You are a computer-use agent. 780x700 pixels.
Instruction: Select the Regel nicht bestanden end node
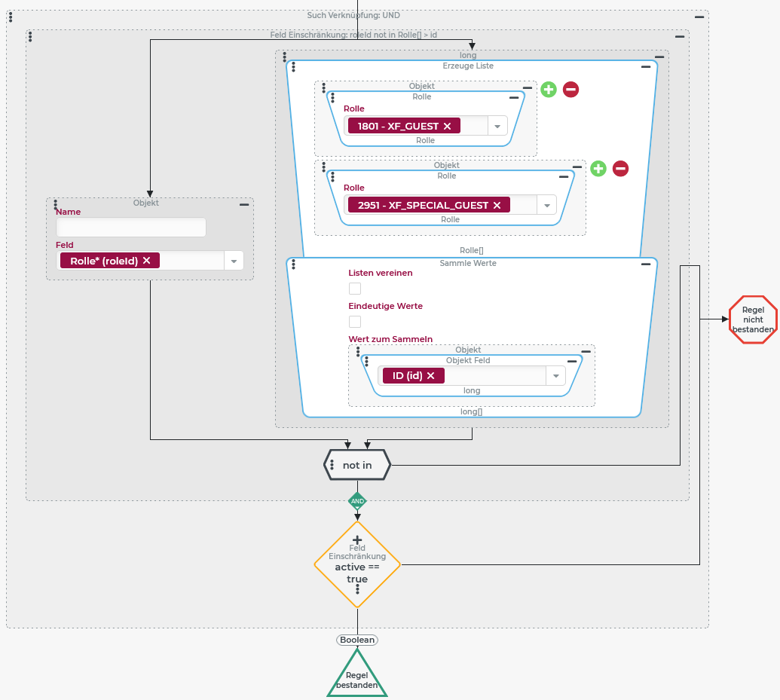click(x=753, y=319)
